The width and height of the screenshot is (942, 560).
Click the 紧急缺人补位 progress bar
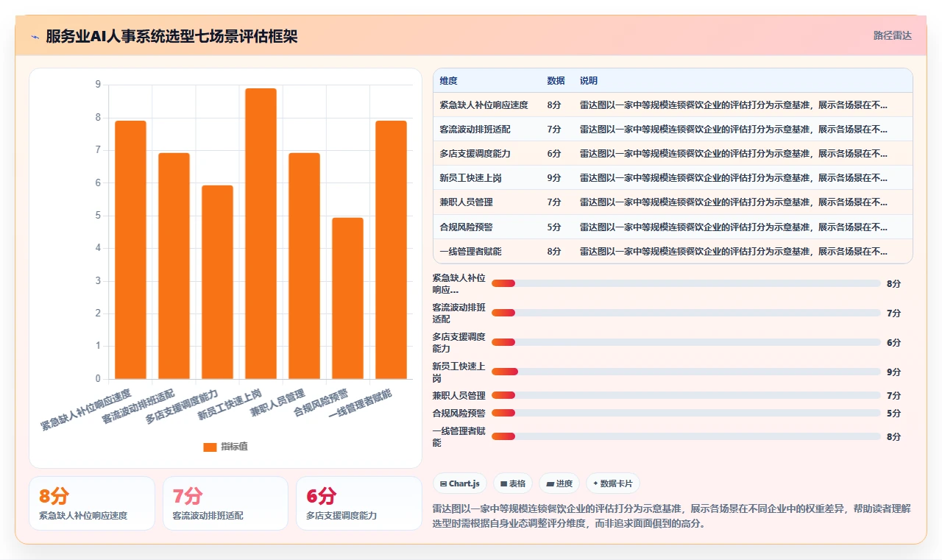click(686, 283)
